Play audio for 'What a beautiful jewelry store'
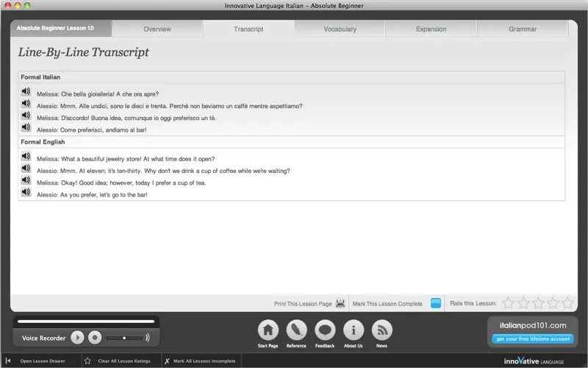Image resolution: width=588 pixels, height=368 pixels. click(26, 157)
